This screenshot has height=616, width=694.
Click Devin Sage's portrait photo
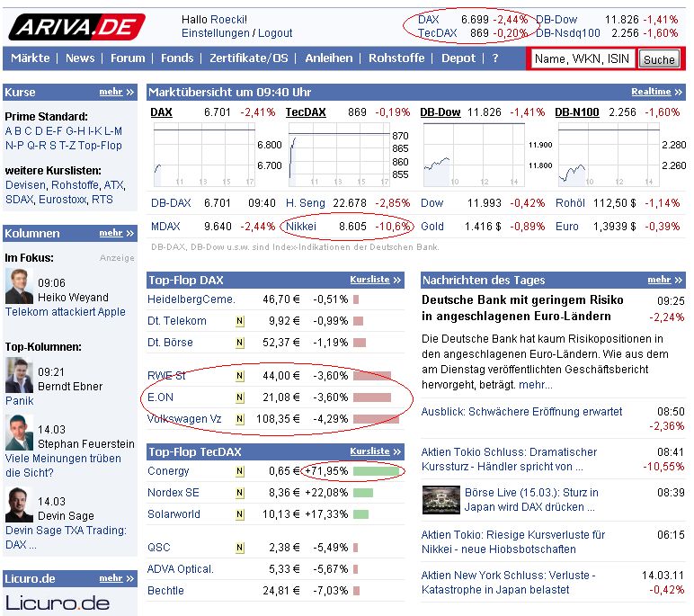pyautogui.click(x=19, y=504)
